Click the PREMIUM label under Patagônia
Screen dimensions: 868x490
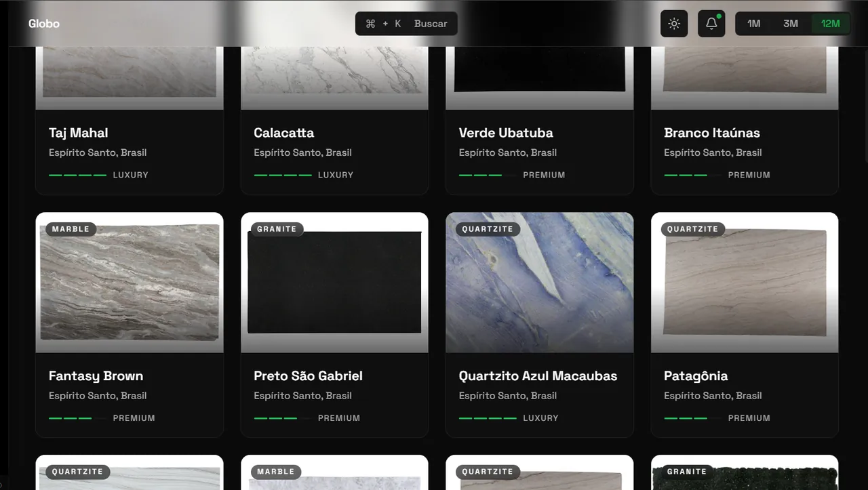(x=749, y=418)
